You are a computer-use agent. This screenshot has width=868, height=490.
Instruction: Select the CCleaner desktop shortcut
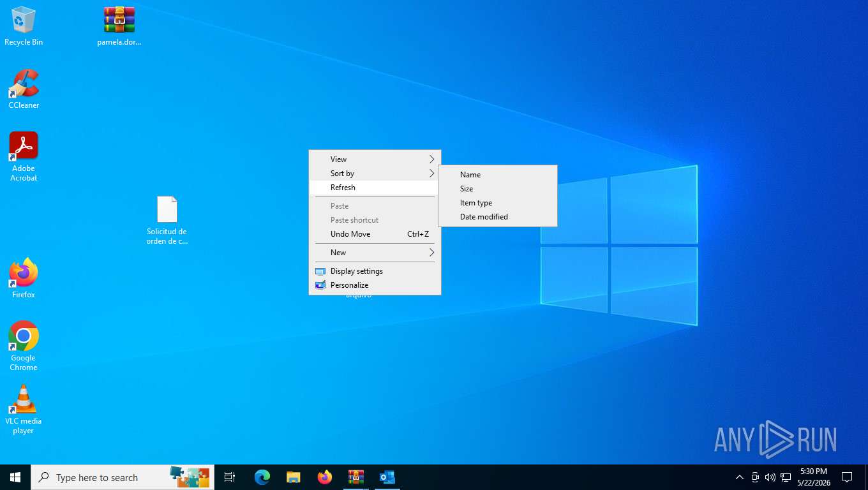click(x=24, y=89)
